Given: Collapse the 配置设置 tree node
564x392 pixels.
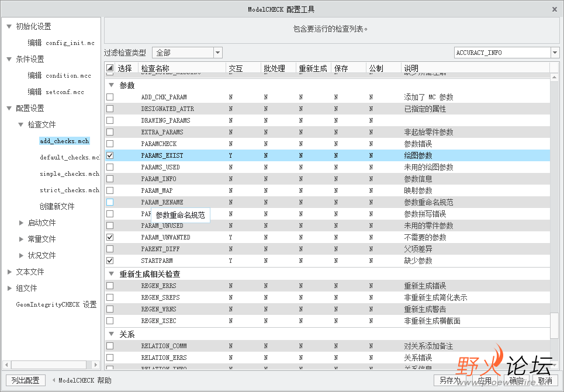Looking at the screenshot, I should tap(9, 108).
